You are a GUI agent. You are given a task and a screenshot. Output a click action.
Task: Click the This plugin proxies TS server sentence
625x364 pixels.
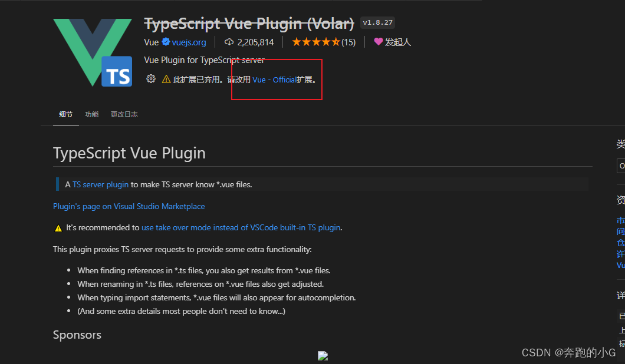coord(182,249)
